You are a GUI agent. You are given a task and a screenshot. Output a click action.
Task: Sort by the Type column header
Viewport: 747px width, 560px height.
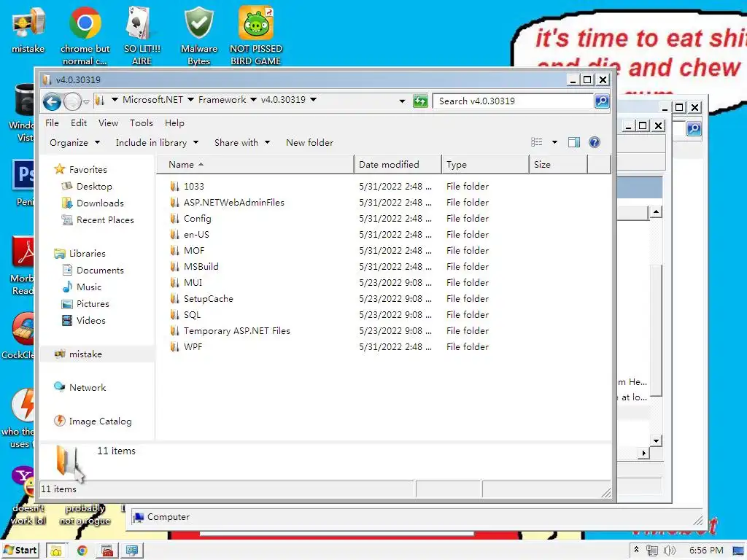point(485,164)
